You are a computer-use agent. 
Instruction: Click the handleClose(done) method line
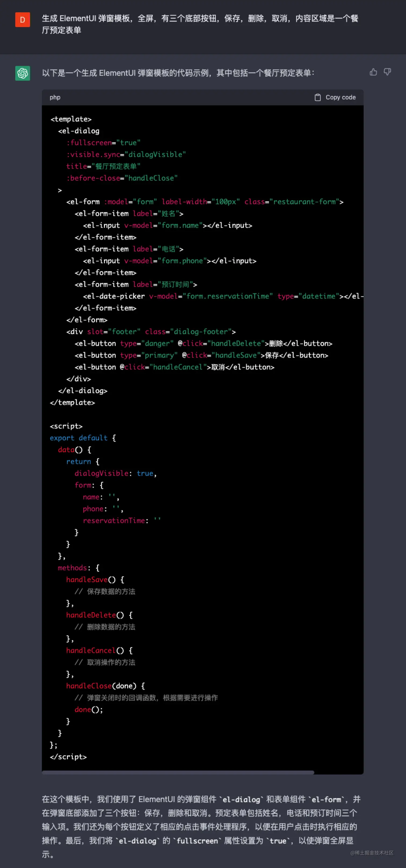point(106,685)
